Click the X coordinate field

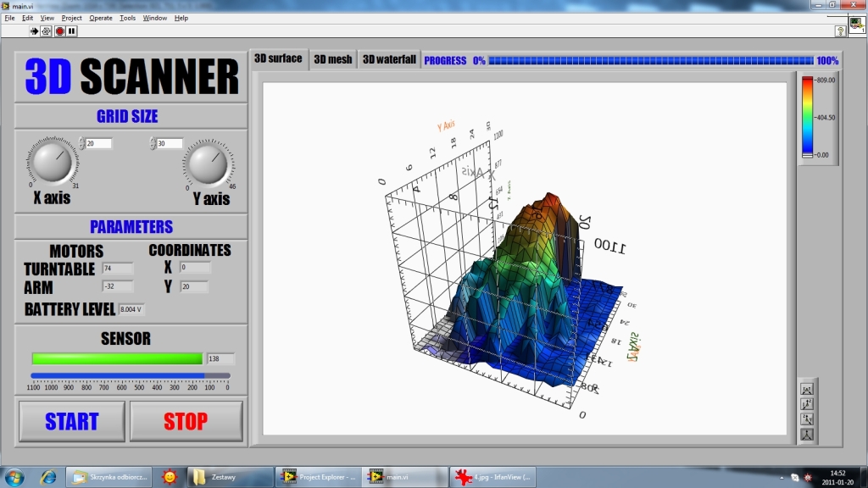click(x=195, y=268)
